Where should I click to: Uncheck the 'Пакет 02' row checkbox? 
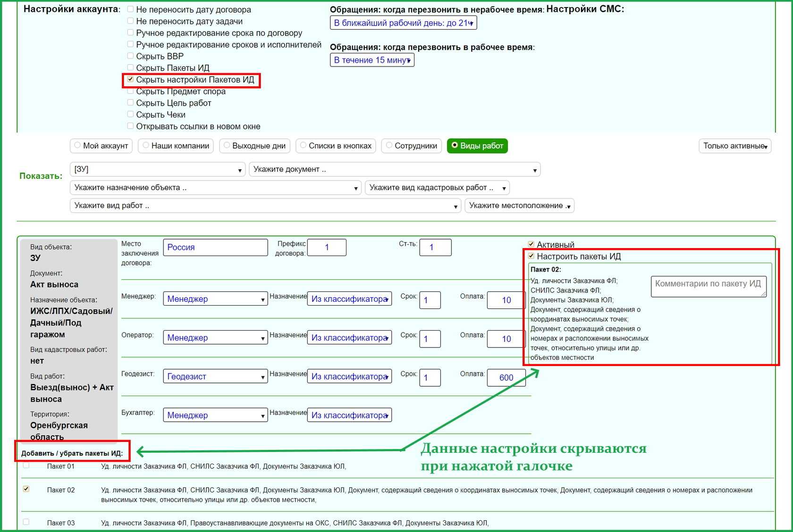[x=26, y=489]
